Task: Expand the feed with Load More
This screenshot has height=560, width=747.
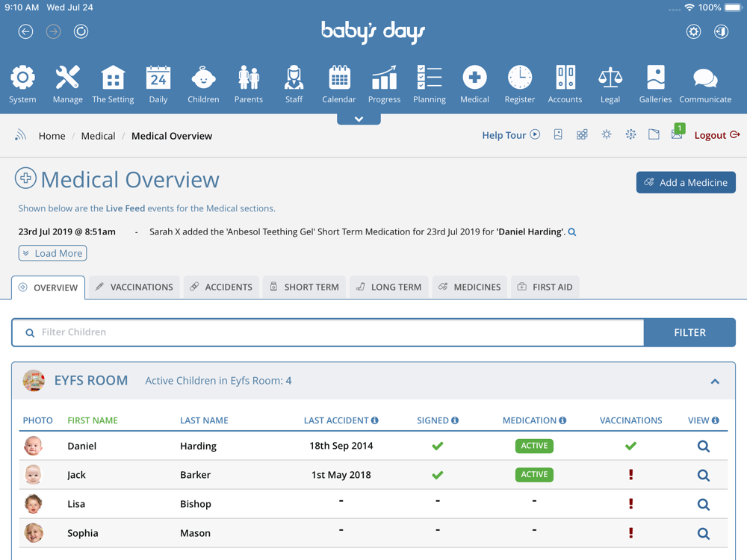Action: pos(53,253)
